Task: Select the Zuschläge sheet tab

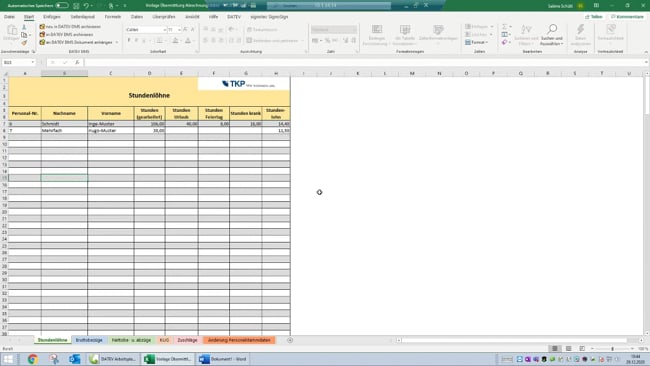Action: tap(187, 340)
